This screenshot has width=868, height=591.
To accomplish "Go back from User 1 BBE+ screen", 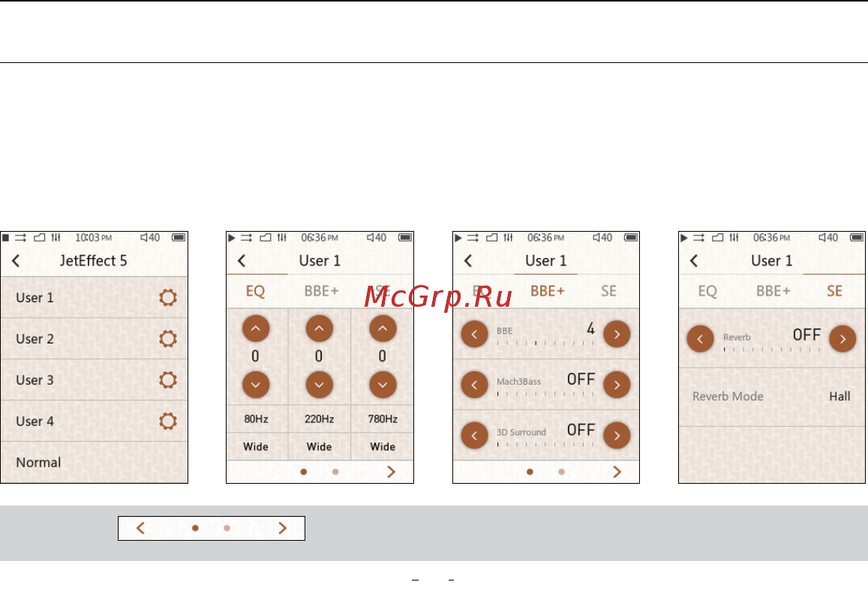I will click(468, 261).
